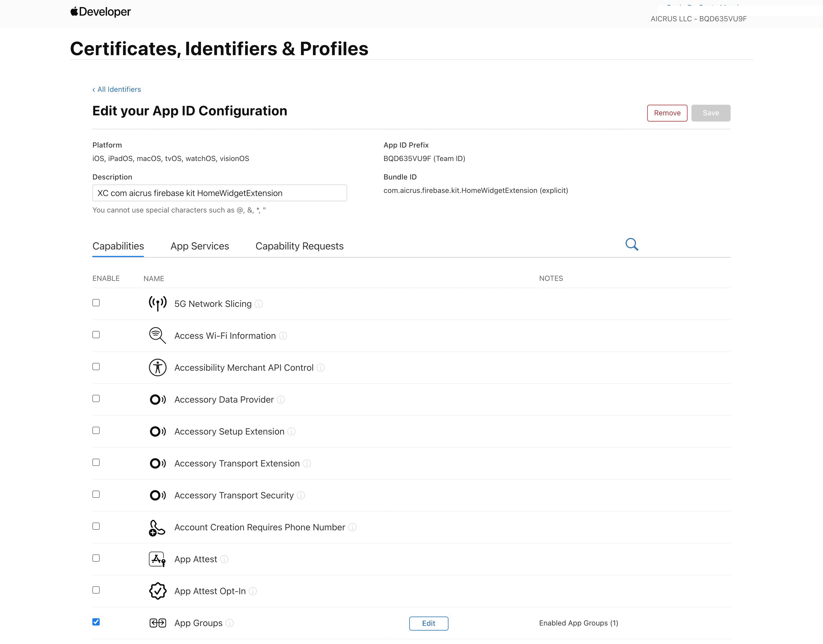Click the Bundle ID value text
823x644 pixels.
tap(476, 190)
